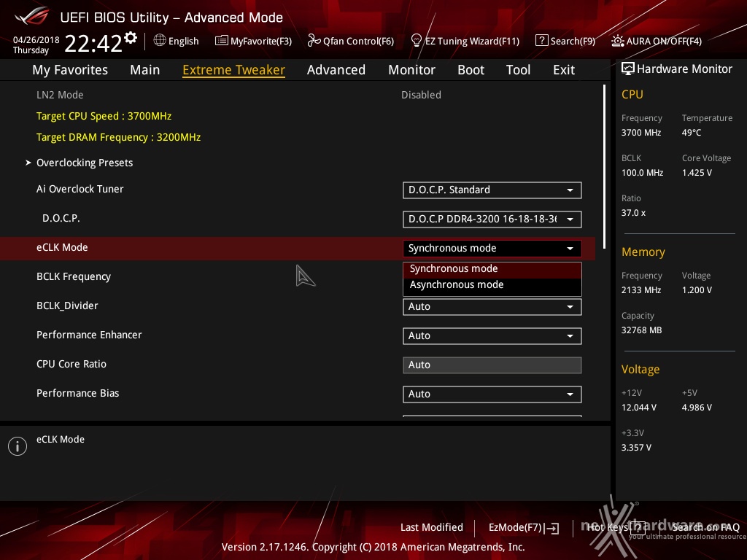Choose Asynchronous mode option

492,285
